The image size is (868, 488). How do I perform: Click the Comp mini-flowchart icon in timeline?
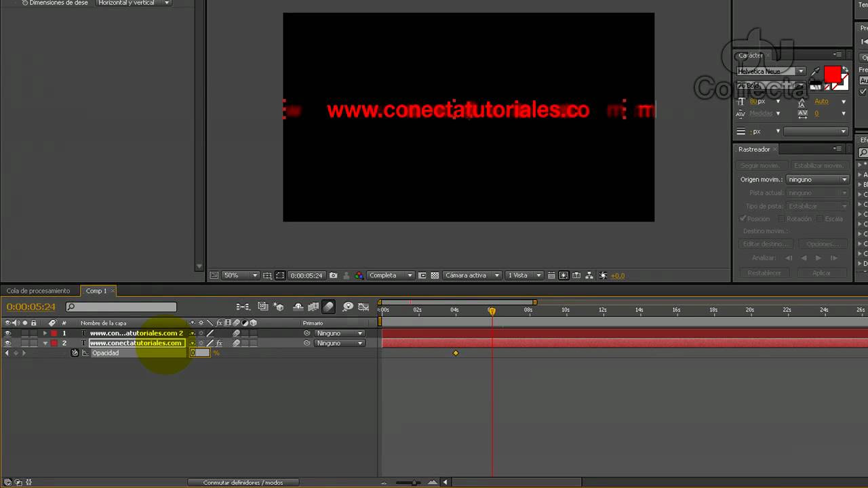[243, 307]
